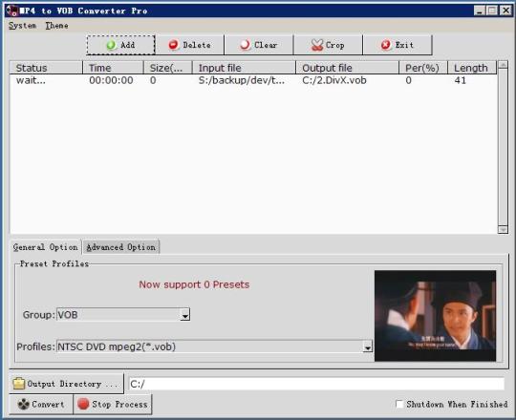Click the video preview thumbnail
The height and width of the screenshot is (420, 516).
(435, 316)
